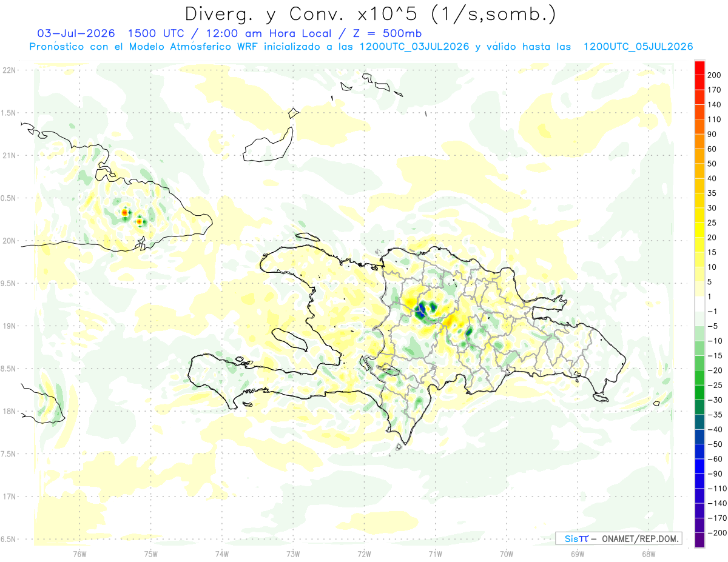728x562 pixels.
Task: Click the "72W" longitude label
Action: (364, 553)
